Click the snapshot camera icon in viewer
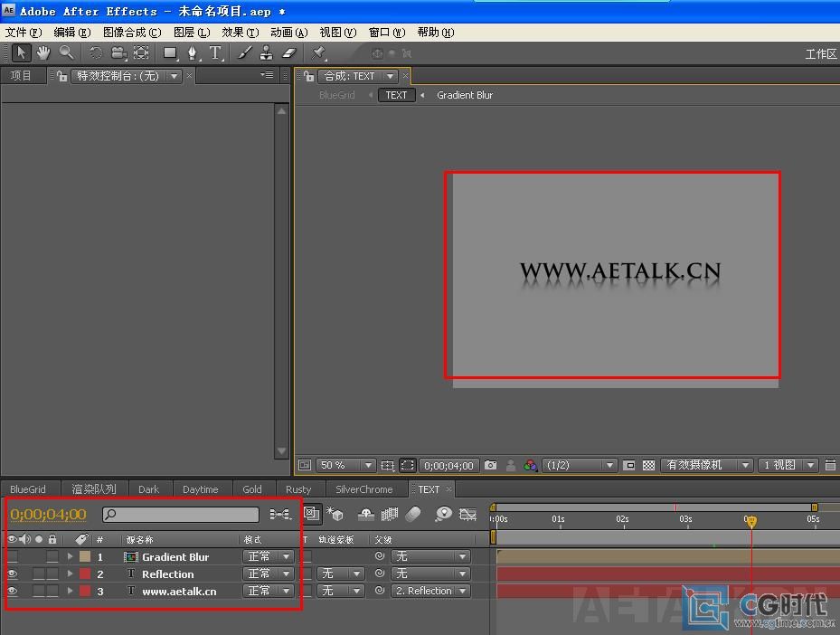 tap(490, 465)
